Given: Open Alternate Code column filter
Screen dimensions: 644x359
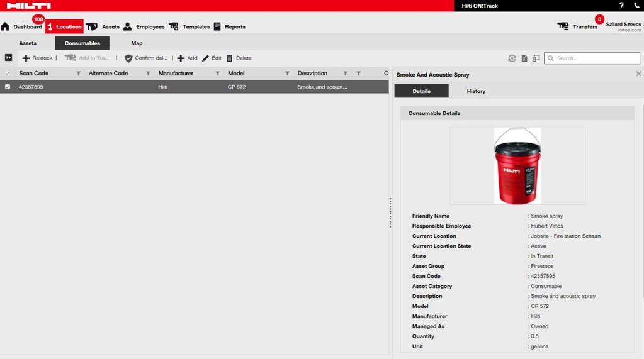Looking at the screenshot, I should (x=148, y=74).
